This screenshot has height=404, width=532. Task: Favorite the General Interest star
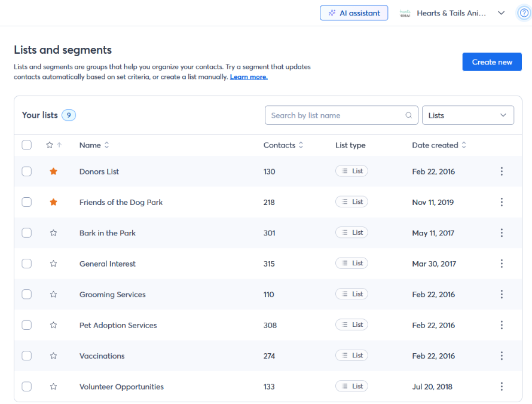click(x=53, y=264)
